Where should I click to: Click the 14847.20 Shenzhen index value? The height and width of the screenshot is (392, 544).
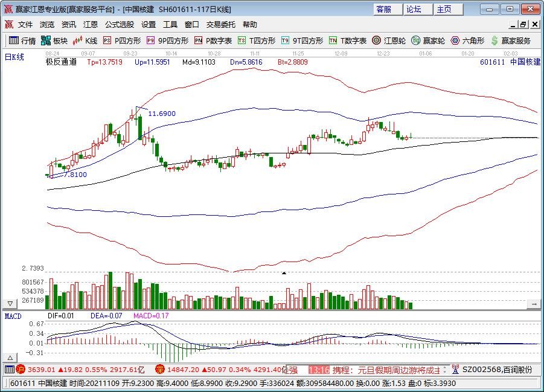click(182, 370)
